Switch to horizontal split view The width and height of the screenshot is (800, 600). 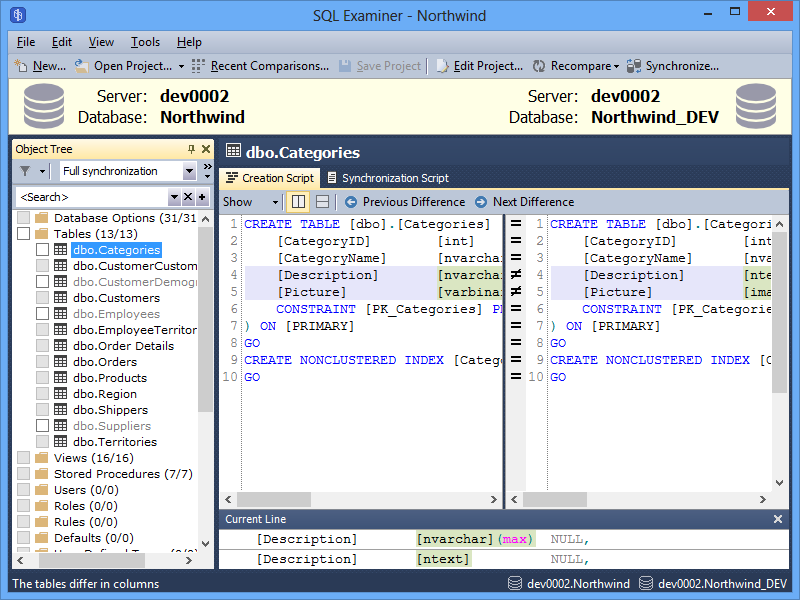(x=322, y=202)
